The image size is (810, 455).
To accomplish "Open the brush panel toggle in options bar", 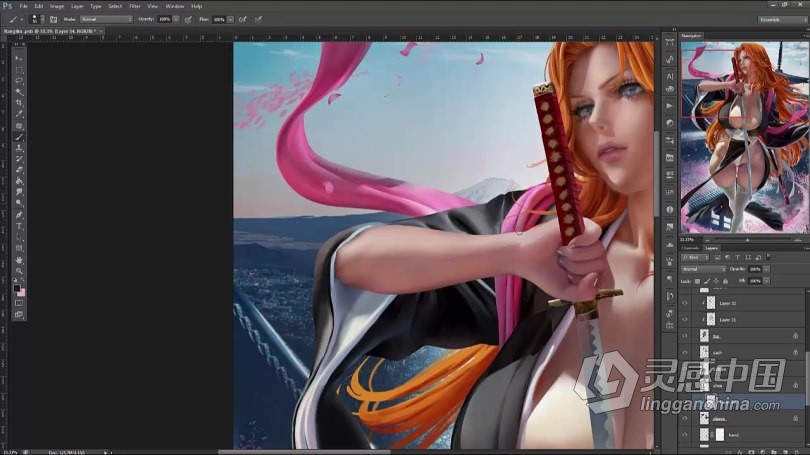I will coord(54,20).
